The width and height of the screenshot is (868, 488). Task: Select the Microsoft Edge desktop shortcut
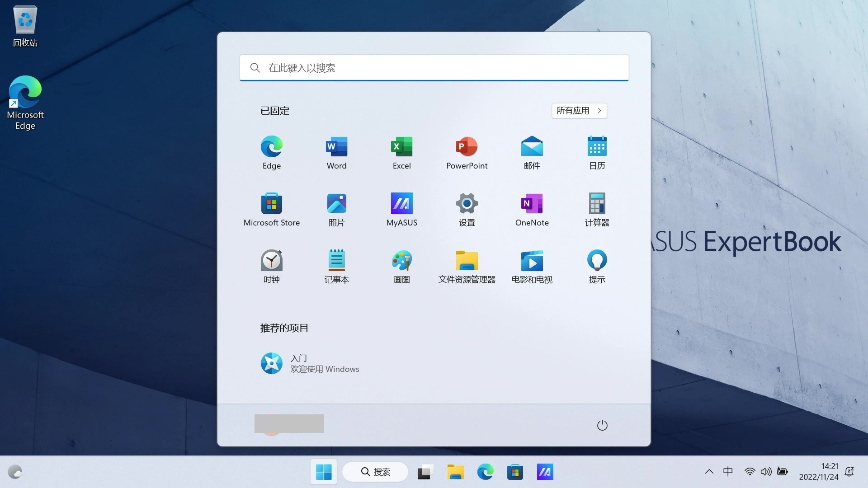(25, 103)
